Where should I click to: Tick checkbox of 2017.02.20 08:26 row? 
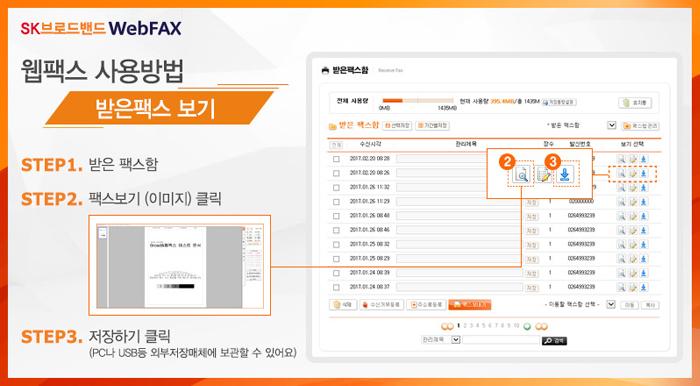[x=336, y=173]
